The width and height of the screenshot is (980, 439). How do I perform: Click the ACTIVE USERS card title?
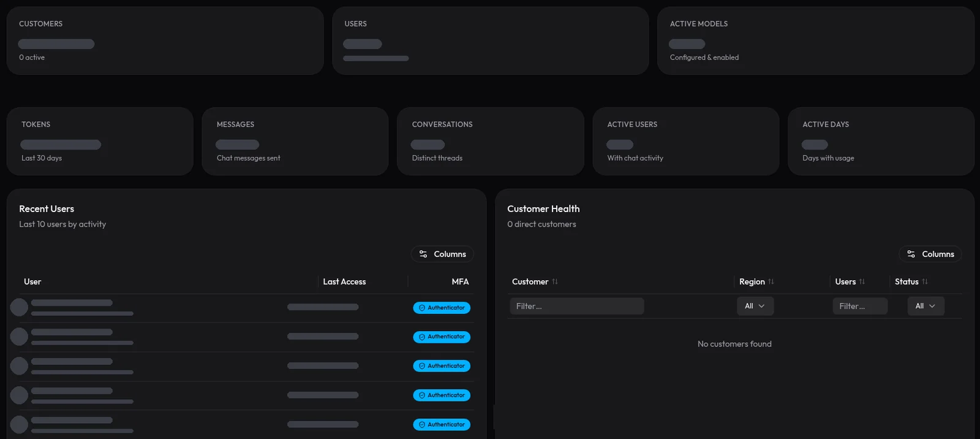coord(632,124)
